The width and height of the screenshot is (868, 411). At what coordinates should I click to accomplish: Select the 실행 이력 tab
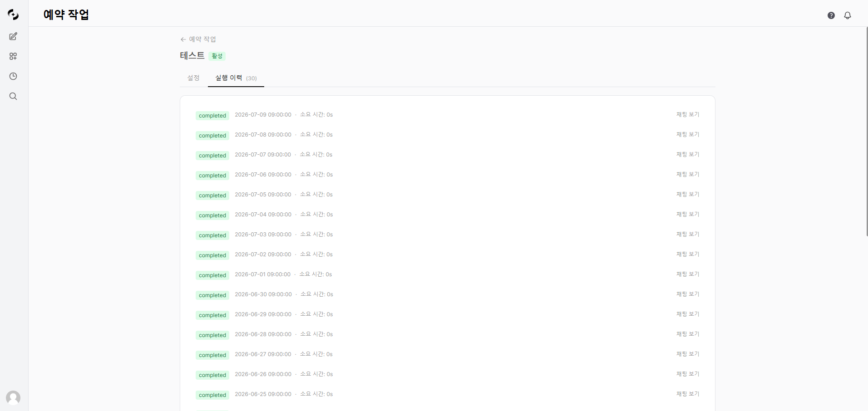pyautogui.click(x=236, y=78)
